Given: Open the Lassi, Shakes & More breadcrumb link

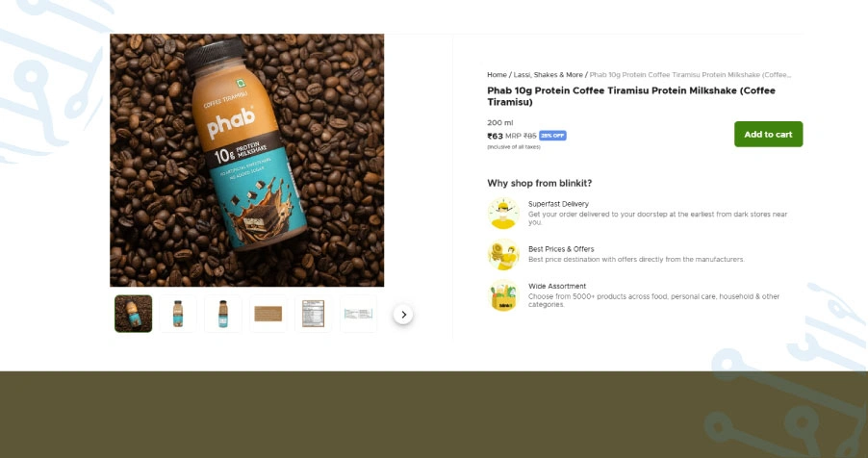Looking at the screenshot, I should pos(549,75).
